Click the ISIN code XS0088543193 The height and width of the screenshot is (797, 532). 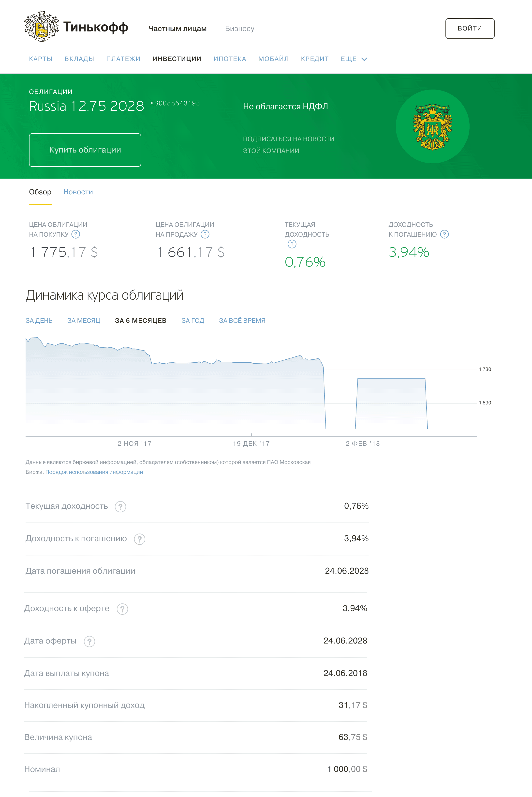(x=175, y=103)
